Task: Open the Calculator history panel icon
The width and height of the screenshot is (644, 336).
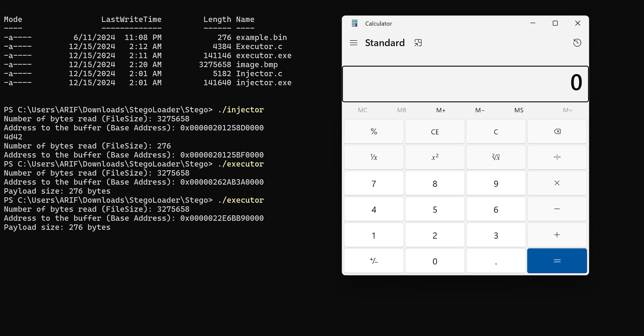Action: (577, 43)
